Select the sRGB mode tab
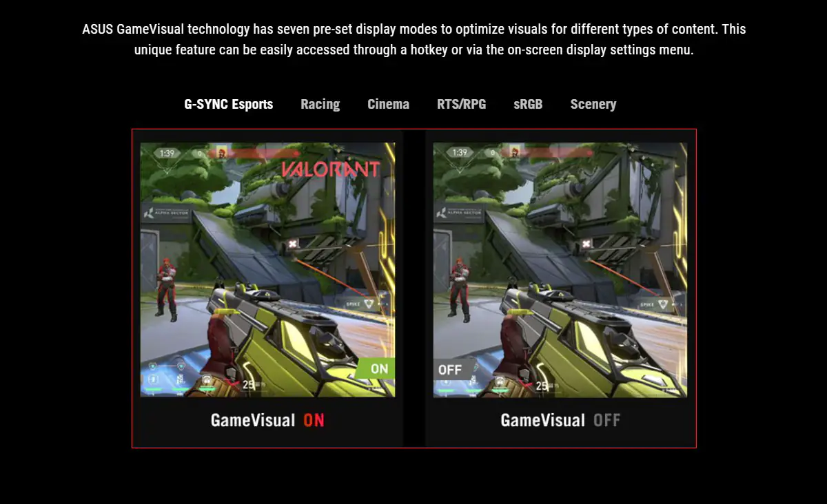827x504 pixels. (528, 105)
